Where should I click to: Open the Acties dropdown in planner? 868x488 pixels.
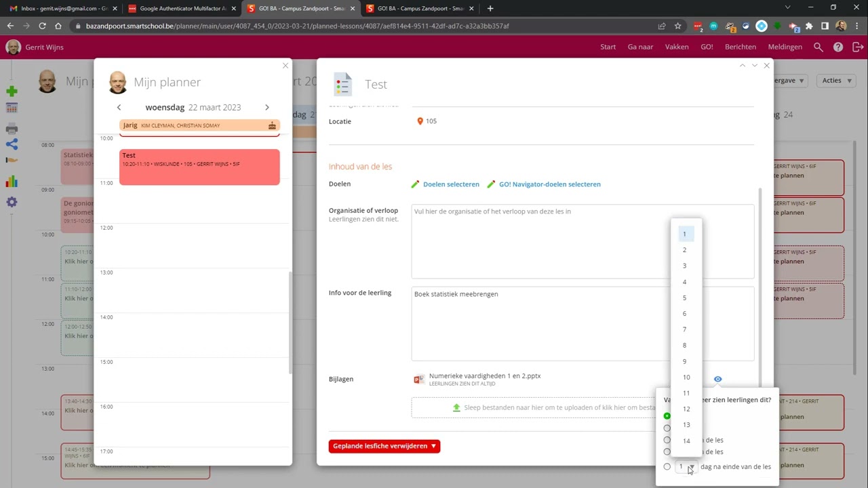[835, 80]
